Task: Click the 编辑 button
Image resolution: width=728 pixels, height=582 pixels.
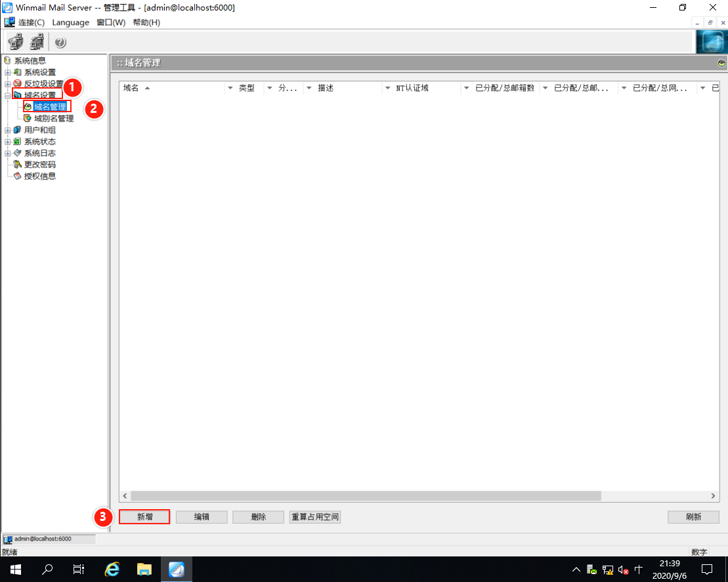Action: tap(202, 517)
